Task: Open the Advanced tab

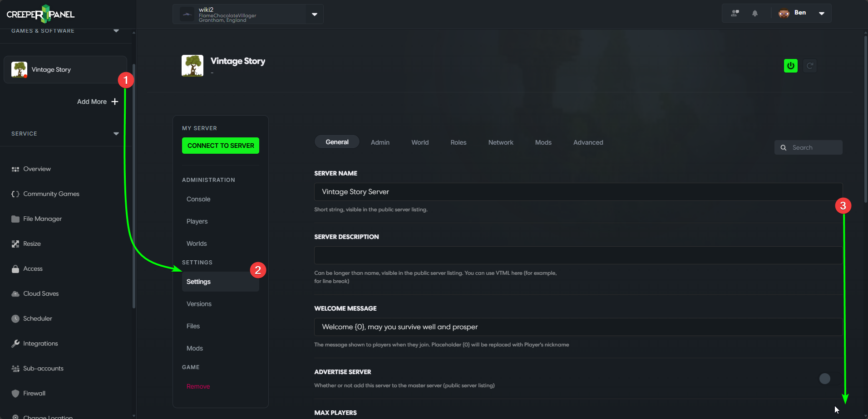Action: 588,142
